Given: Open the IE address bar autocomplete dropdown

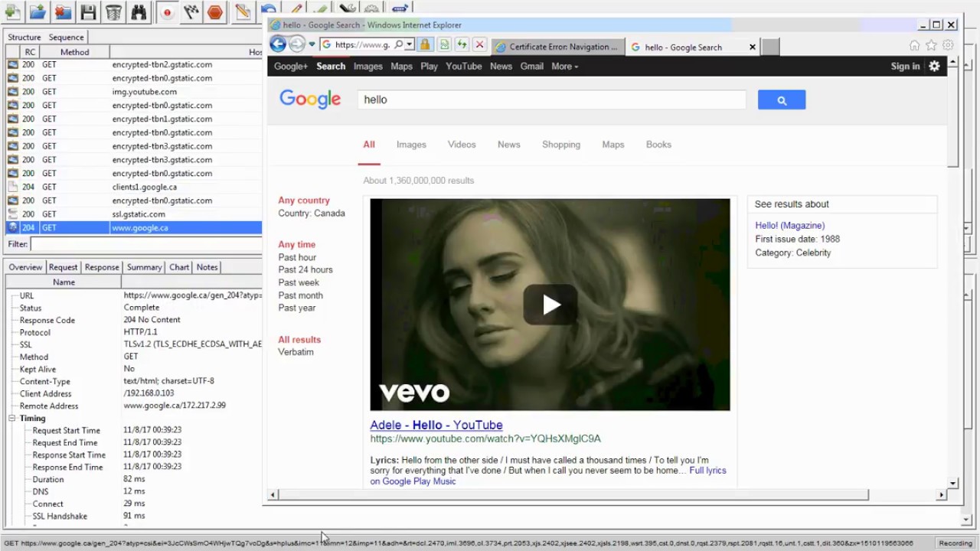Looking at the screenshot, I should (410, 44).
